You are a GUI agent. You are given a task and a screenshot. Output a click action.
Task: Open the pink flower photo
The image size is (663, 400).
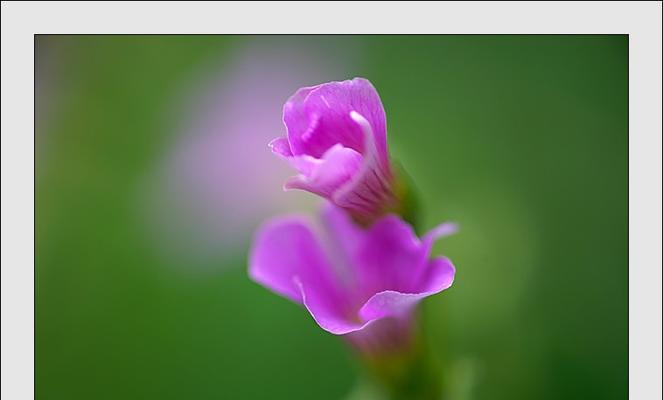pyautogui.click(x=332, y=217)
